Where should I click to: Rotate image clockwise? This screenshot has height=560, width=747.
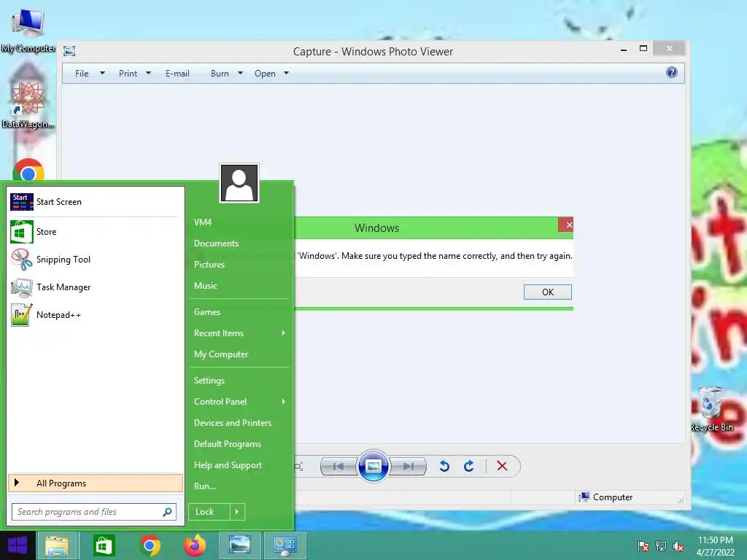469,466
